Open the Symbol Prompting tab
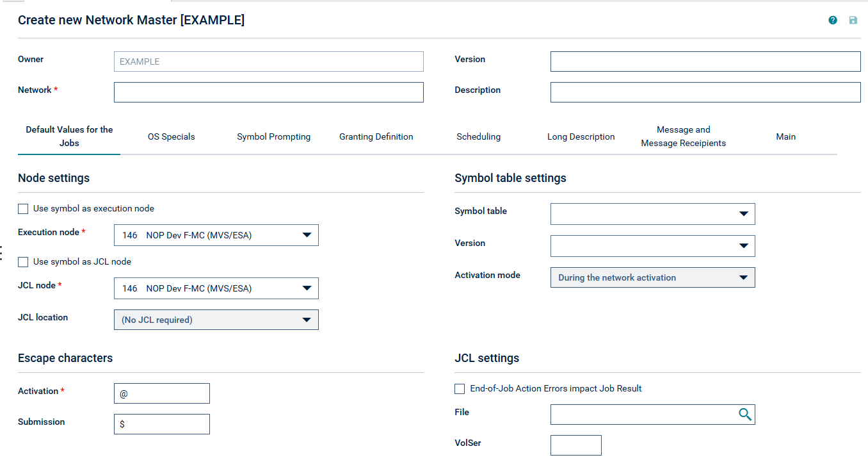The height and width of the screenshot is (469, 868). point(274,136)
